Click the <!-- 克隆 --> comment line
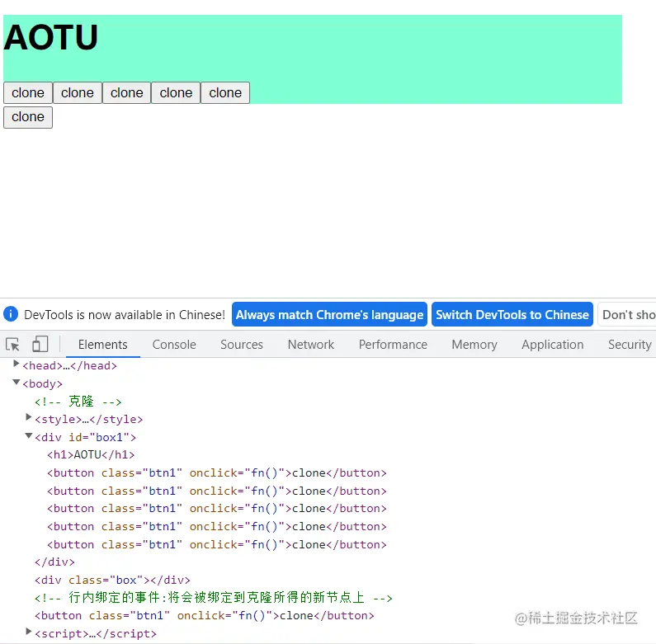This screenshot has height=644, width=656. click(78, 402)
